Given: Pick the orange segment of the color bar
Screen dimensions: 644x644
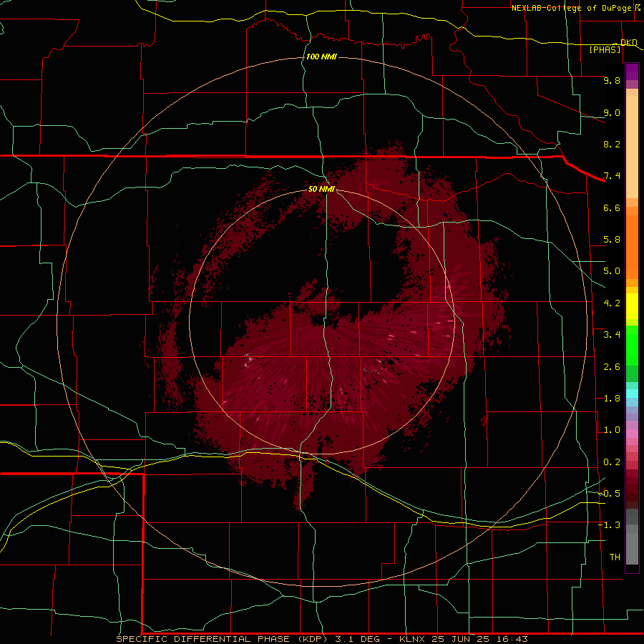Looking at the screenshot, I should [632, 246].
